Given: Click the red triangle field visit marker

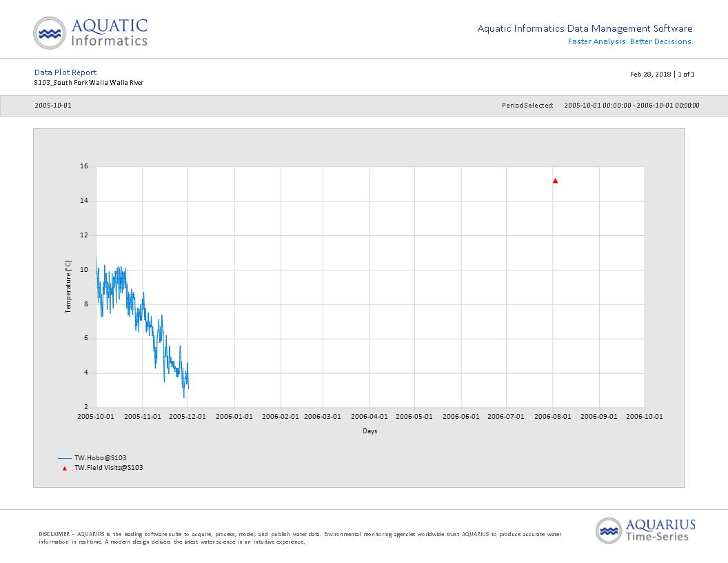Looking at the screenshot, I should tap(555, 181).
